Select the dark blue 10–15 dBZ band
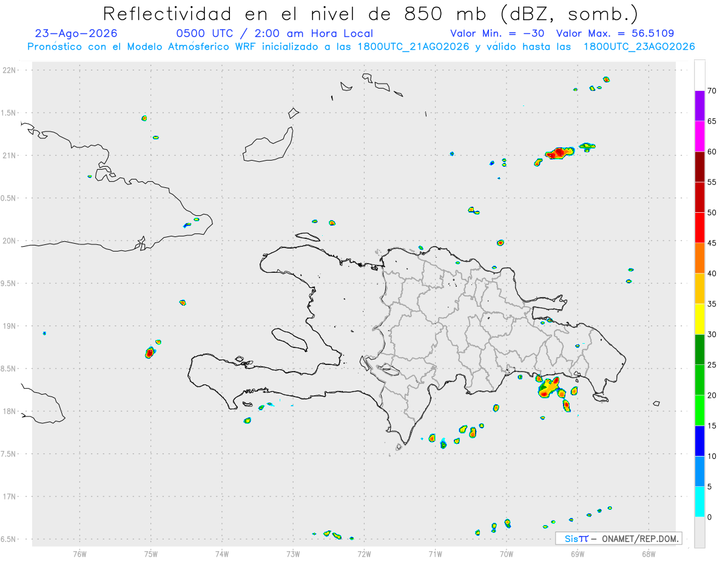The width and height of the screenshot is (728, 562). pyautogui.click(x=699, y=441)
